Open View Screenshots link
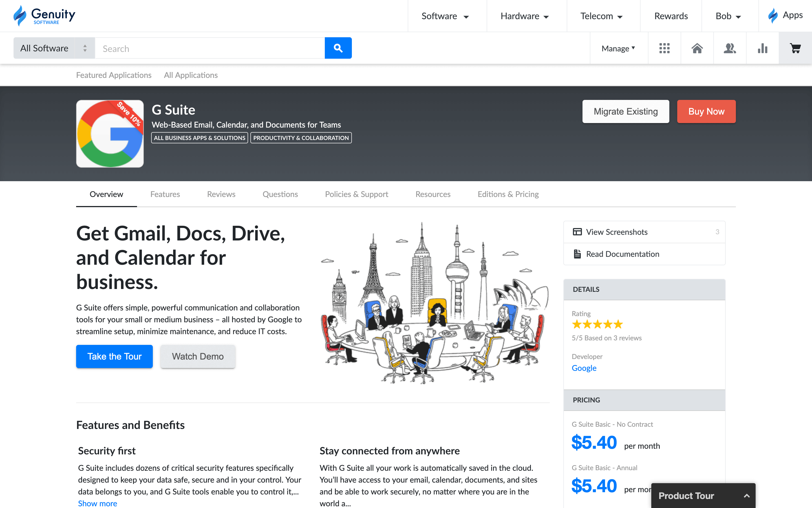The width and height of the screenshot is (812, 508). 644,232
